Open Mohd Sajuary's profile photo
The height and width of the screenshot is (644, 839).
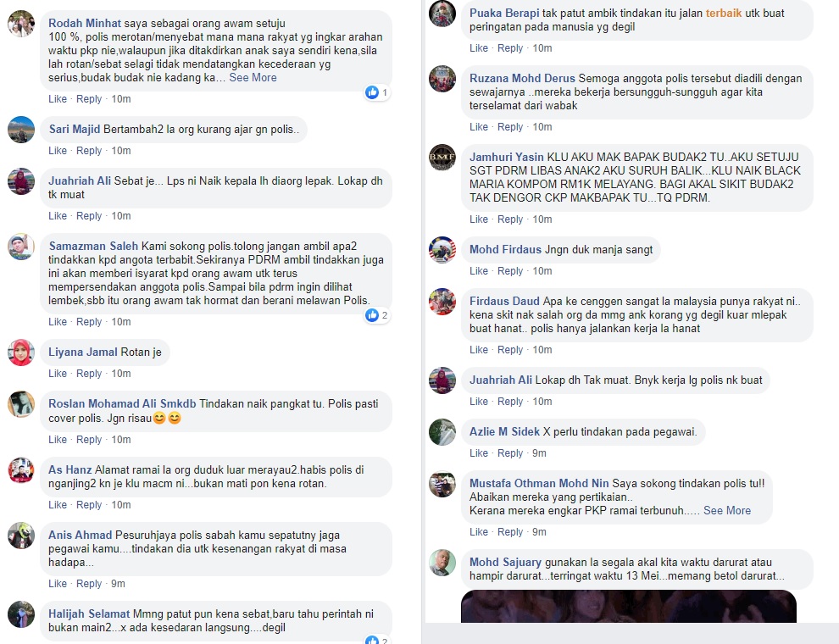coord(442,563)
